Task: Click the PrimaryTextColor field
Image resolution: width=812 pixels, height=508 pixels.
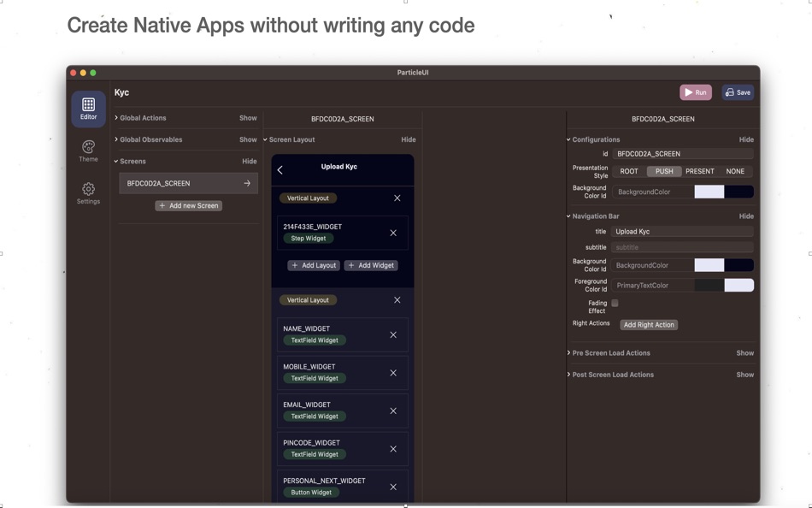Action: pos(653,285)
